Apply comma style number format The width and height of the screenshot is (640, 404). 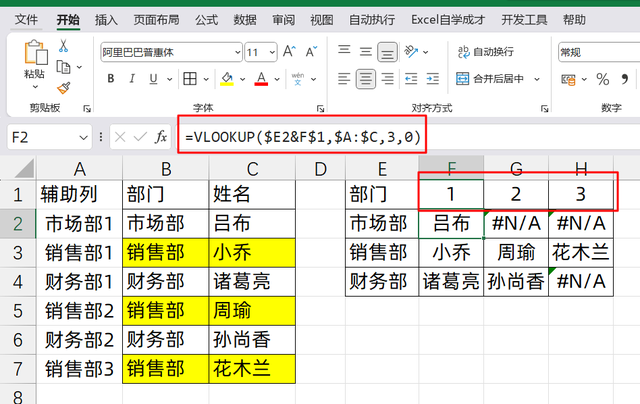[x=624, y=79]
